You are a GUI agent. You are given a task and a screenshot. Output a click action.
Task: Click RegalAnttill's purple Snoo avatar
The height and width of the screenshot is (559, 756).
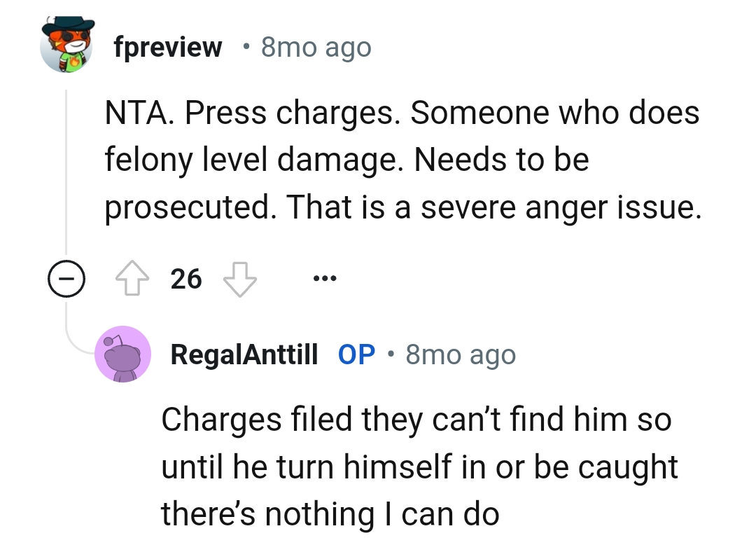tap(123, 354)
